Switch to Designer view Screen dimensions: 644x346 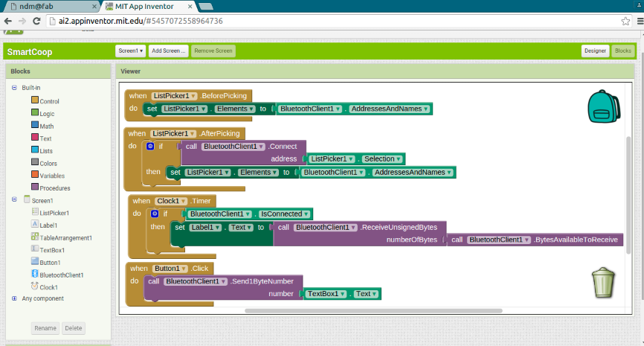[x=595, y=51]
